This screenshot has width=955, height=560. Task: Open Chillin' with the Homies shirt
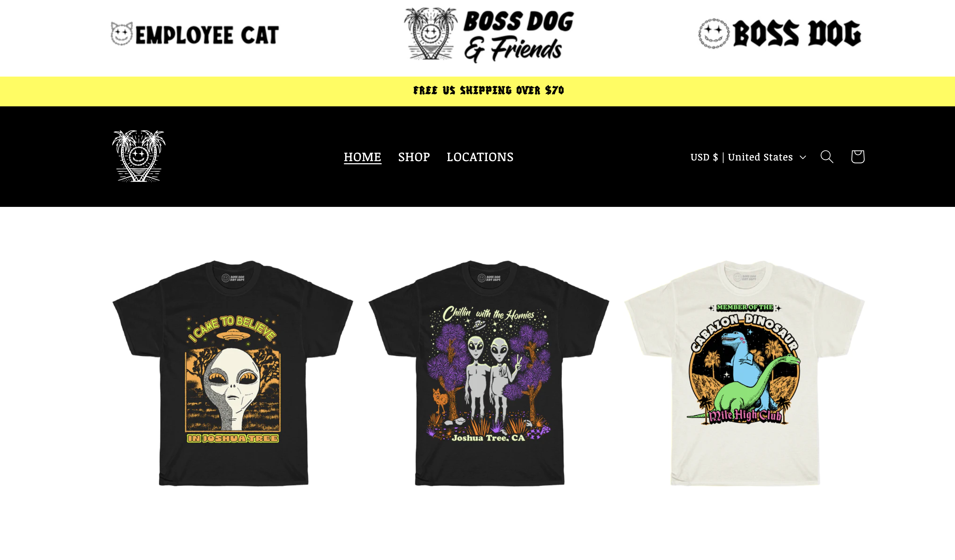489,373
